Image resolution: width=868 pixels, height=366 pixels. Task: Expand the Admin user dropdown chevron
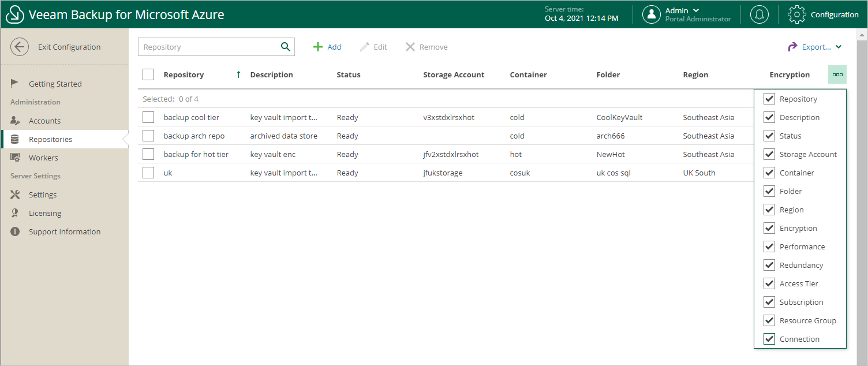tap(696, 10)
